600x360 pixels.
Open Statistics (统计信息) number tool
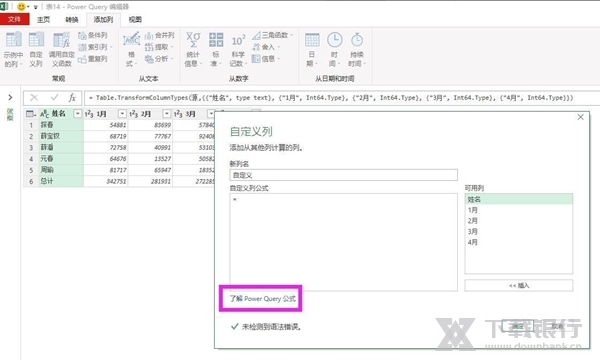193,49
